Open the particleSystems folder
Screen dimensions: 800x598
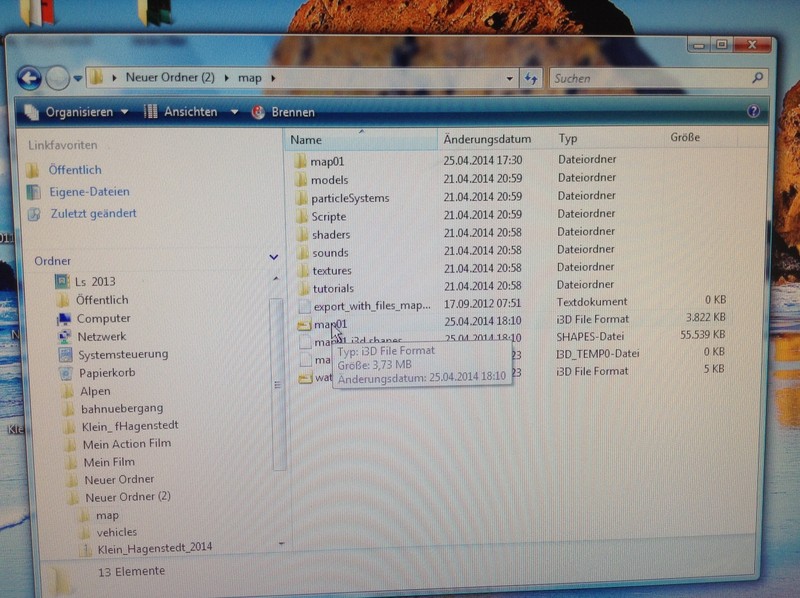[x=349, y=198]
